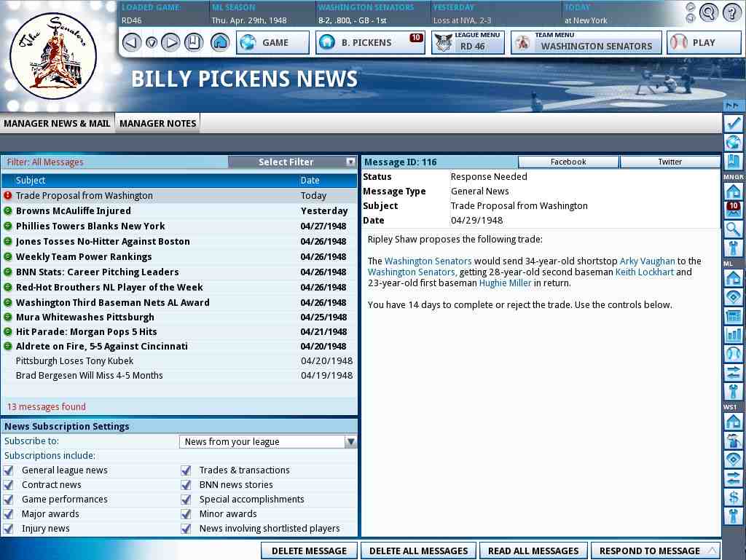Click the headphones icon in right sidebar

[733, 354]
